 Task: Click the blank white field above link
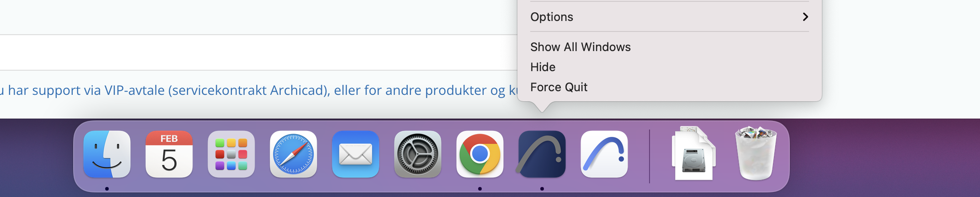256,52
